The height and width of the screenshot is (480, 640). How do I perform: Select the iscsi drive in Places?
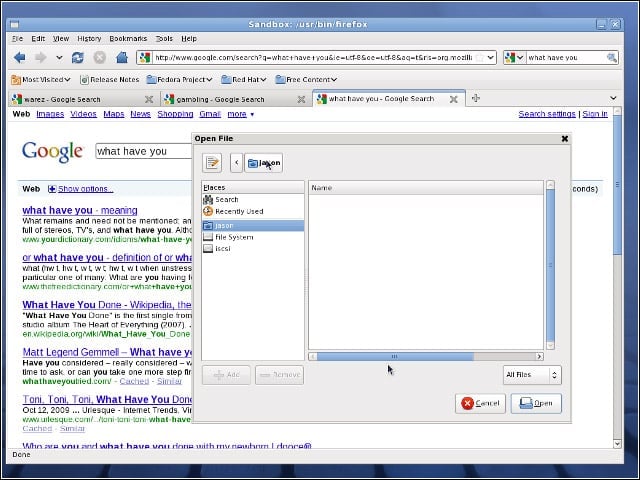(x=253, y=249)
